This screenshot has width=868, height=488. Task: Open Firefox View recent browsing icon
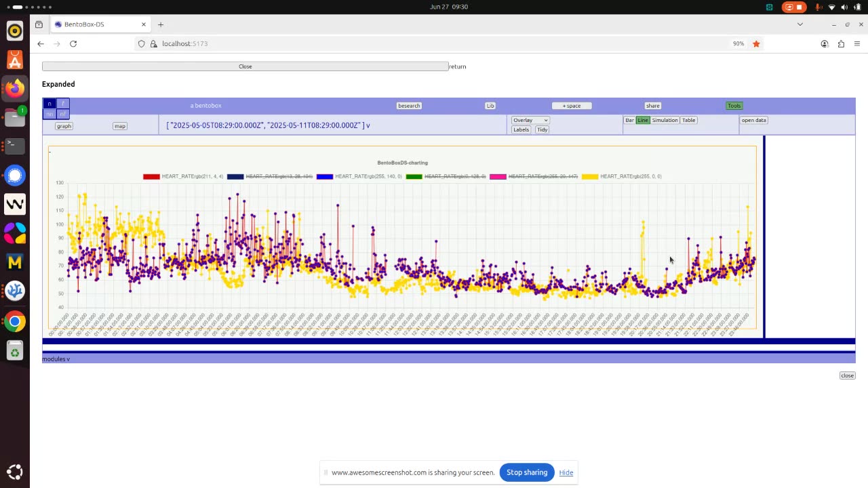click(39, 24)
